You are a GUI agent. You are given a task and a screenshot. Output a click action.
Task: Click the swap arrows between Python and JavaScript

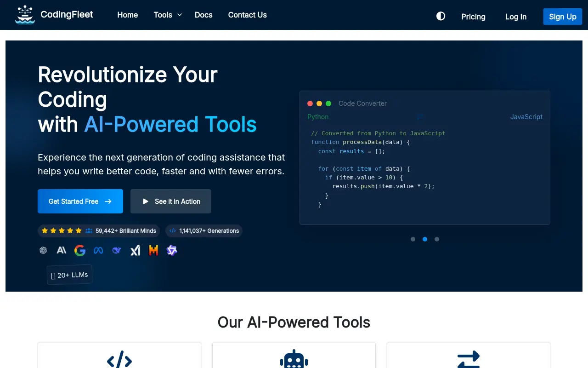pos(419,117)
